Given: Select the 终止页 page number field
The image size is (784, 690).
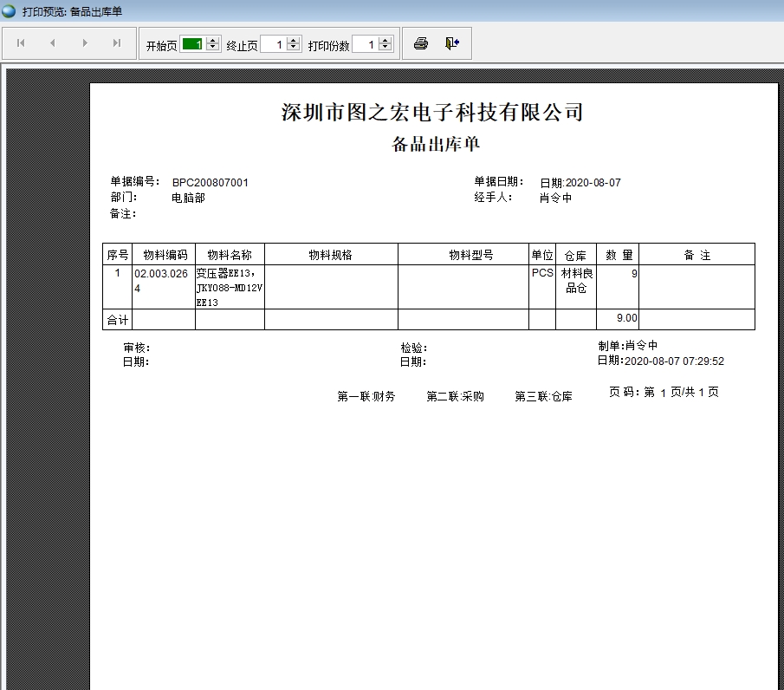Looking at the screenshot, I should (273, 43).
